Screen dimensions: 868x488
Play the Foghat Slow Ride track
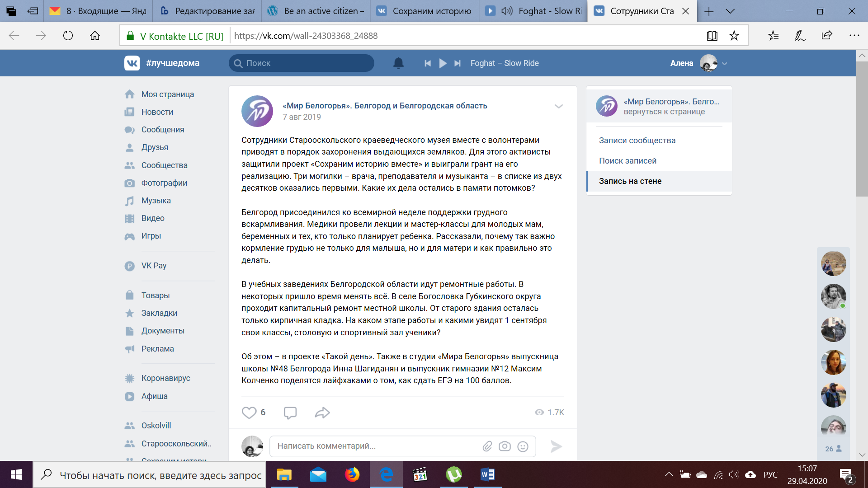point(443,63)
